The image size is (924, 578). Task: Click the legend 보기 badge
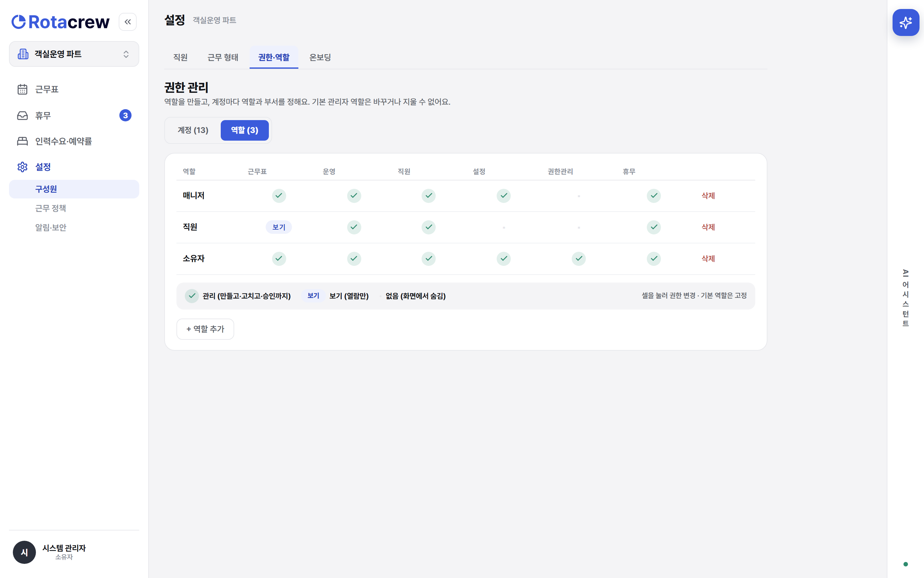pos(313,296)
